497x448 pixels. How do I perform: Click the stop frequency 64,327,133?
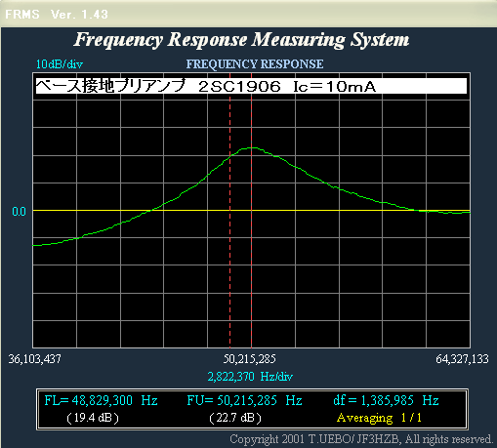(462, 359)
